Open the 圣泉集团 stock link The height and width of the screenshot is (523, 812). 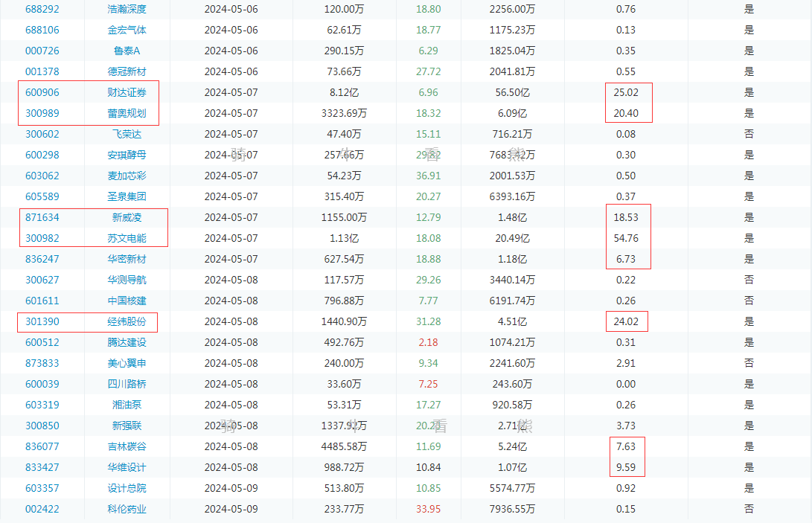tap(127, 197)
